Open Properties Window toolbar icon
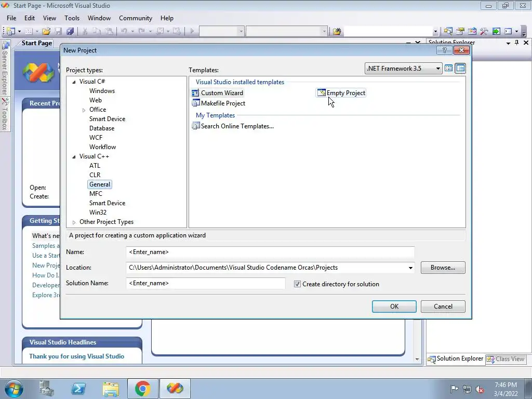 pos(460,31)
